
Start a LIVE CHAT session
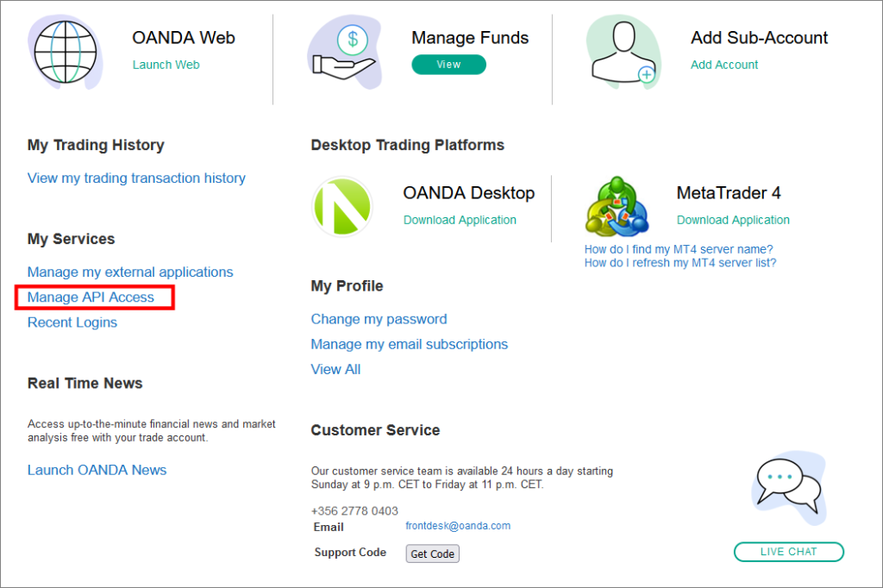(788, 552)
